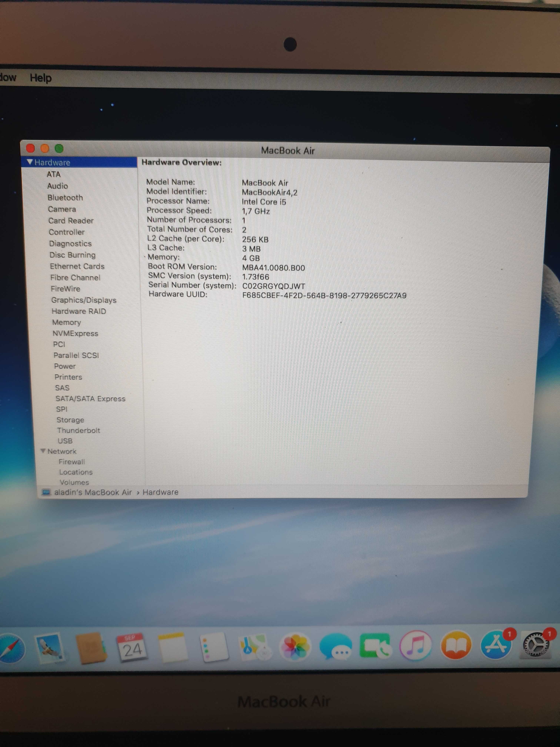Open Calendar showing 24 in Dock
The width and height of the screenshot is (560, 747).
(132, 647)
